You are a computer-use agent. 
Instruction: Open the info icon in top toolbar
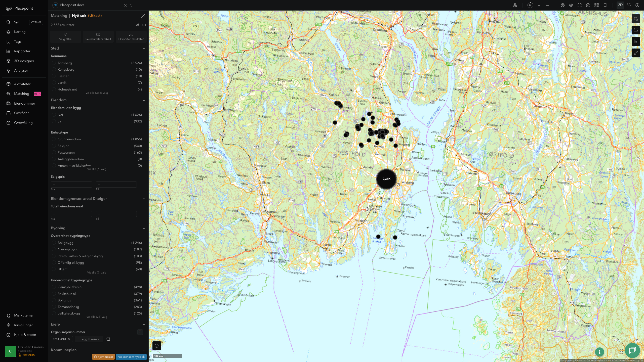pos(637,5)
